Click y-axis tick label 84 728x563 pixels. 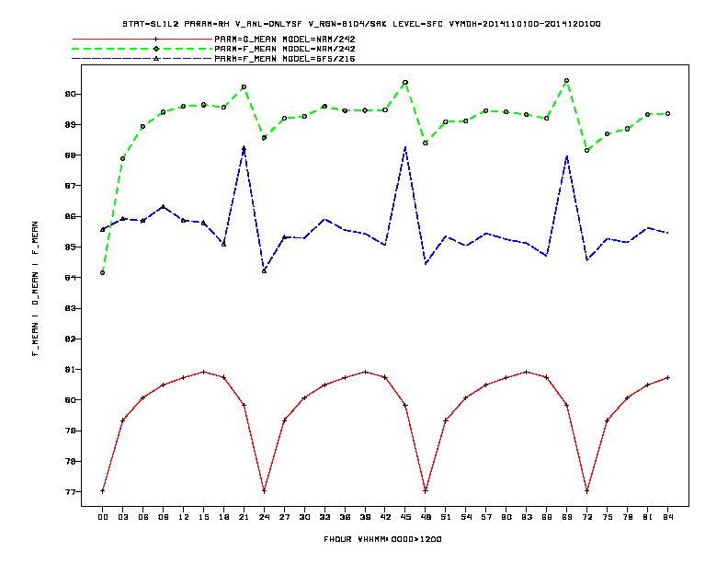tap(70, 278)
